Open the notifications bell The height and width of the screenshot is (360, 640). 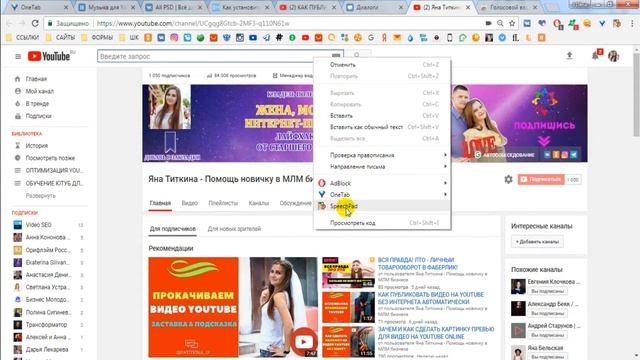click(x=595, y=56)
